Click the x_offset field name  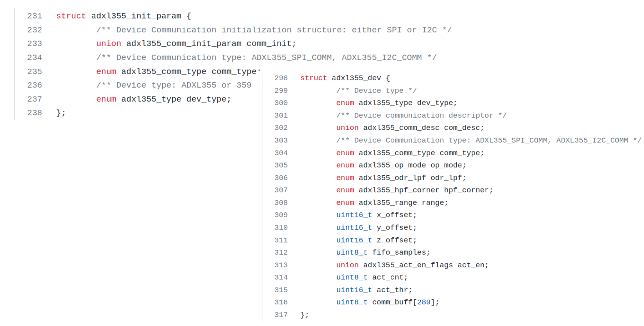click(394, 215)
